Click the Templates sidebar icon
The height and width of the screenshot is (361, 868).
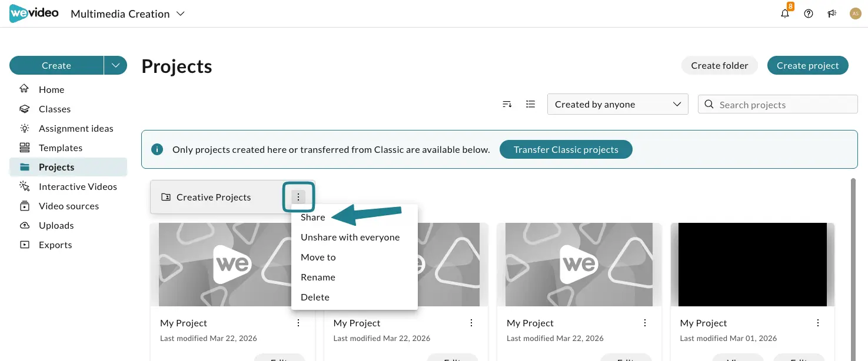(x=24, y=148)
